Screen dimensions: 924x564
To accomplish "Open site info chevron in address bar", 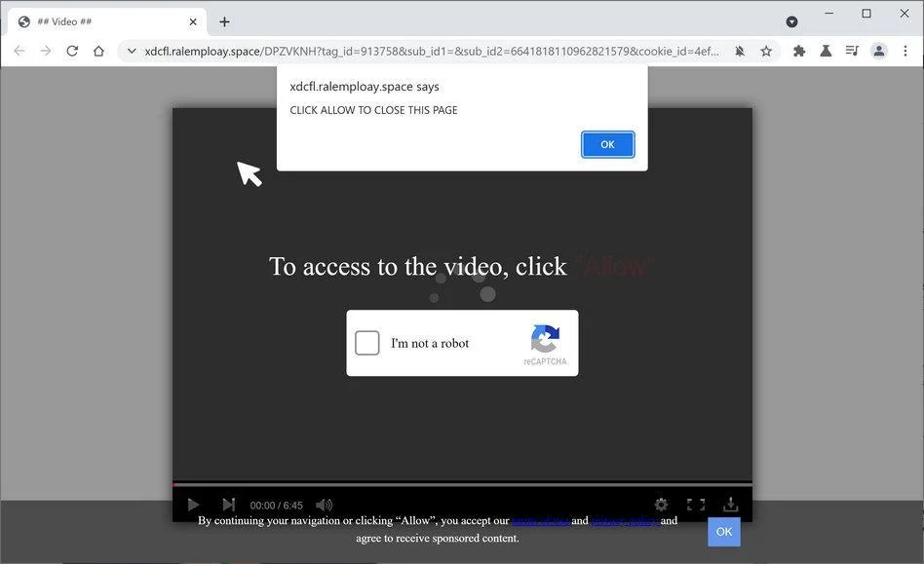I will tap(132, 52).
